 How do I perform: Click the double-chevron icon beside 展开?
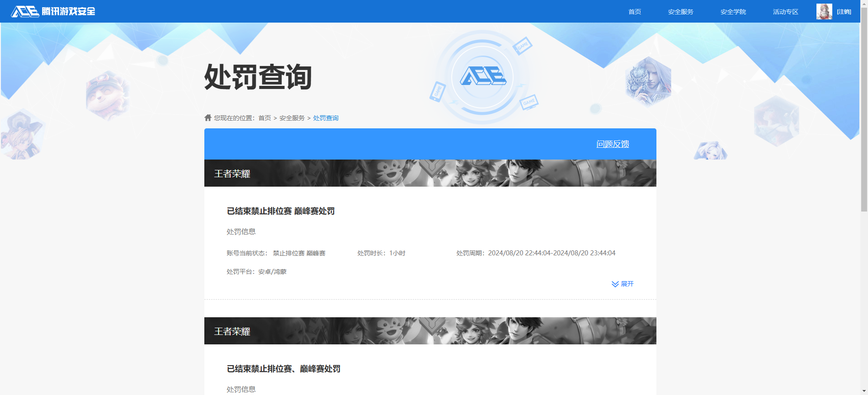click(x=615, y=284)
